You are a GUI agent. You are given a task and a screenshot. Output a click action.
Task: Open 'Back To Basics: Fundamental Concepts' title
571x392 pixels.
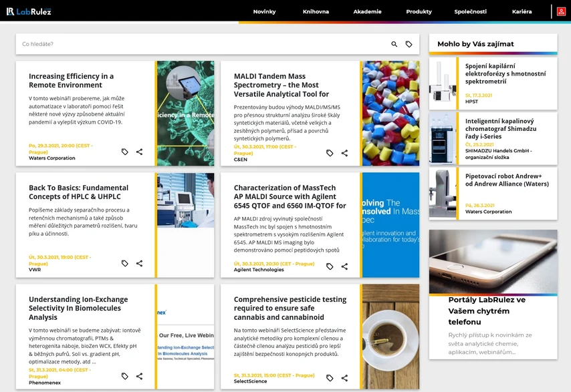click(x=78, y=192)
